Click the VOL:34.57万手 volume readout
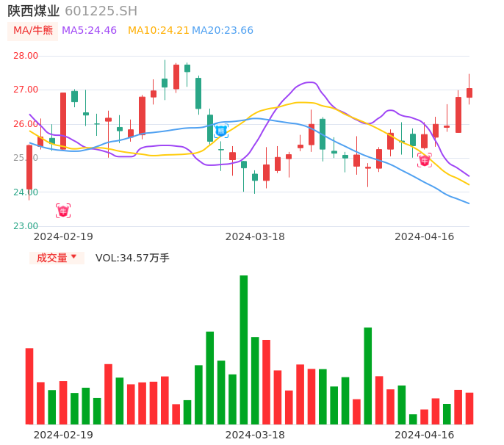The height and width of the screenshot is (445, 504). coord(132,258)
